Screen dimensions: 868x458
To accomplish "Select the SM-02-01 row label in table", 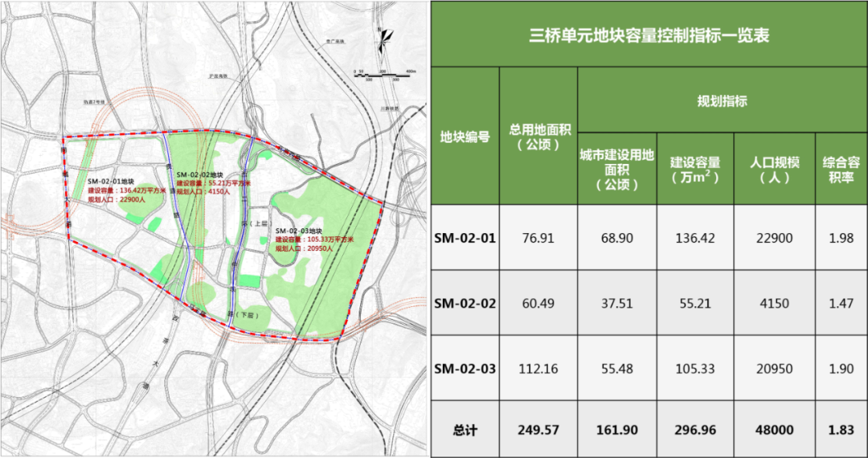I will [x=465, y=238].
